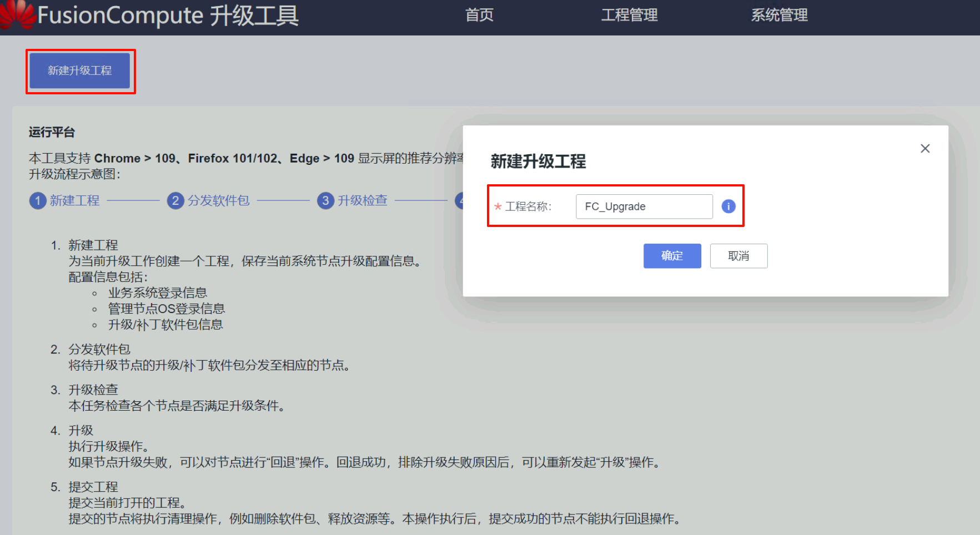Open the 系统管理 menu
Image resolution: width=980 pixels, height=535 pixels.
click(779, 15)
